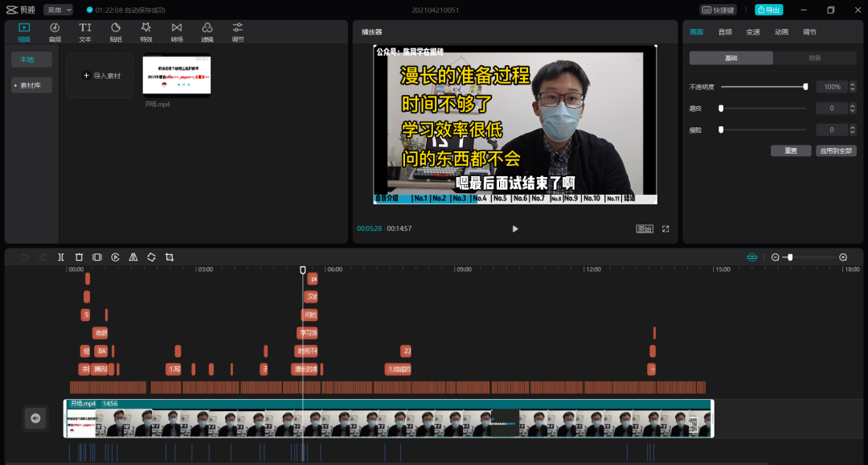
Task: Open the 快捷键 shortcuts button
Action: click(x=718, y=10)
